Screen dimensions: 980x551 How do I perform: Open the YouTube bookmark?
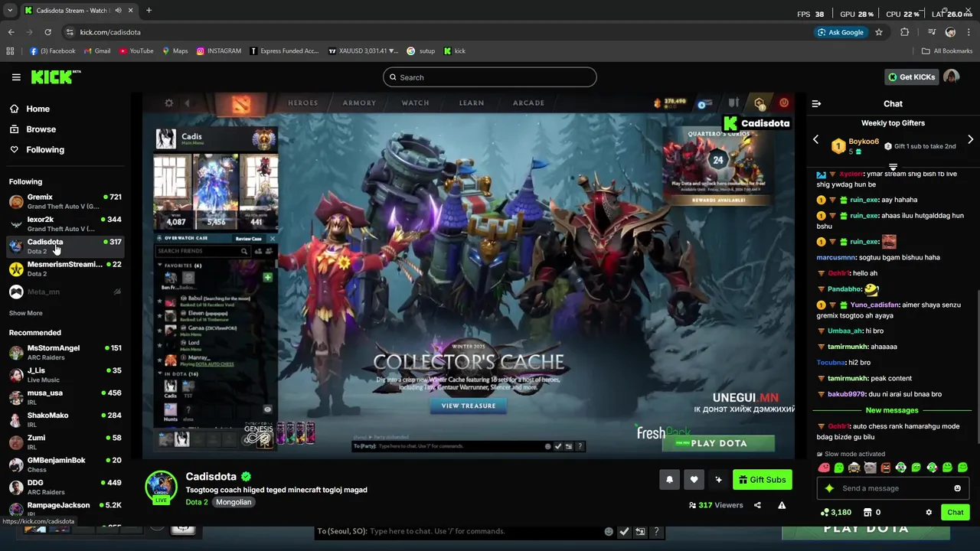coord(136,51)
